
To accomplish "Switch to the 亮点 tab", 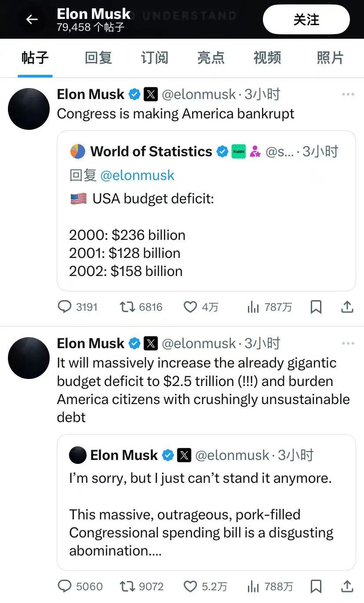I will [211, 58].
